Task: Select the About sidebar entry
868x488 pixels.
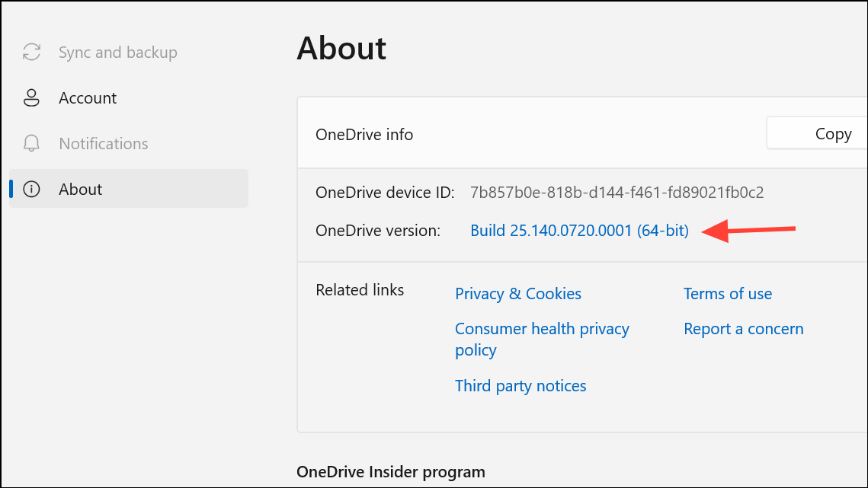Action: pos(80,189)
